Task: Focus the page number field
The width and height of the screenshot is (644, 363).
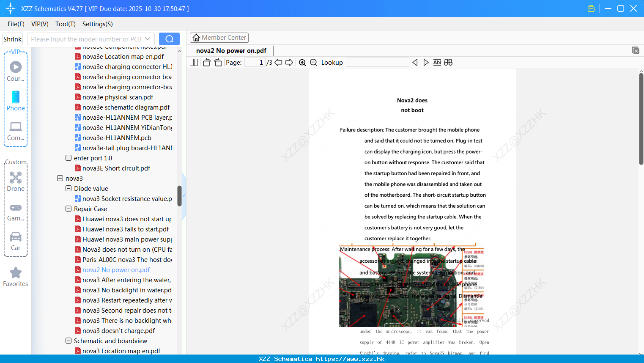Action: 255,63
